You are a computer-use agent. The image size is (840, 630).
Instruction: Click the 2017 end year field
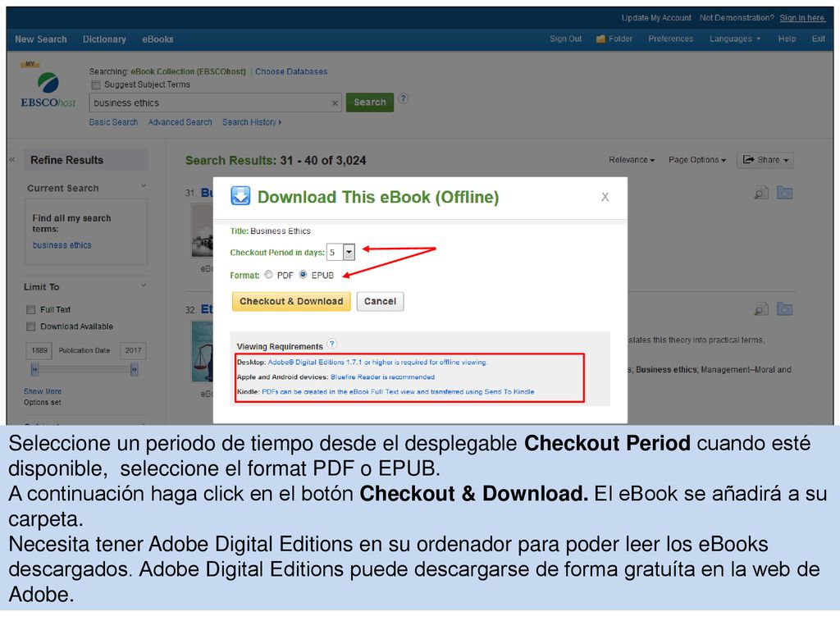pos(133,350)
